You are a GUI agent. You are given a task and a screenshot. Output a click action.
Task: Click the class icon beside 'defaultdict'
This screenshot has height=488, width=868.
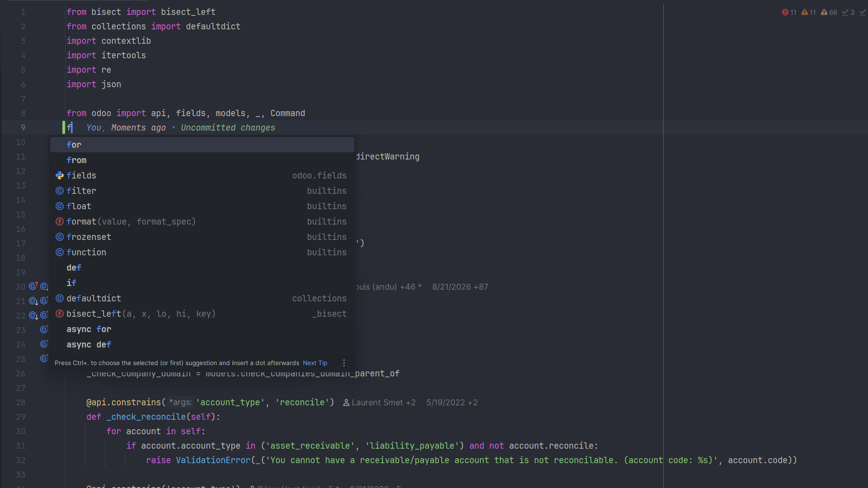pyautogui.click(x=60, y=298)
